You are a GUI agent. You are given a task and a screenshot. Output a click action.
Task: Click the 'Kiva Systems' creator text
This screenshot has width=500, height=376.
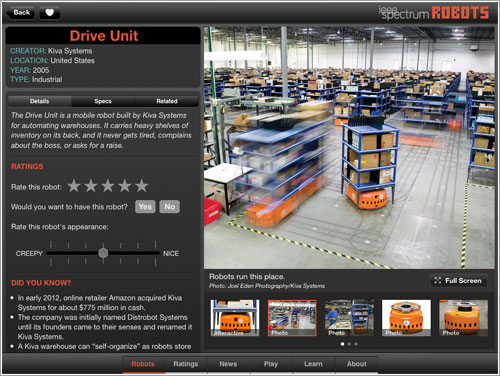point(70,51)
